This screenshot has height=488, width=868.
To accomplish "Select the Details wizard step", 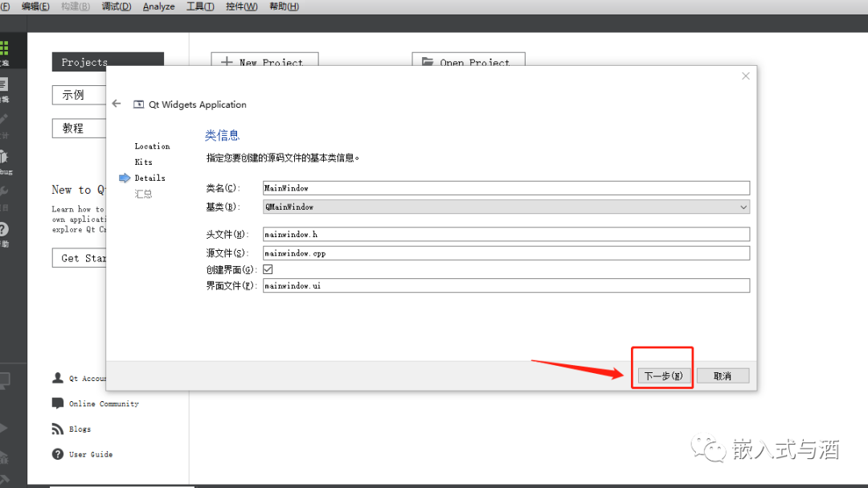I will 150,178.
